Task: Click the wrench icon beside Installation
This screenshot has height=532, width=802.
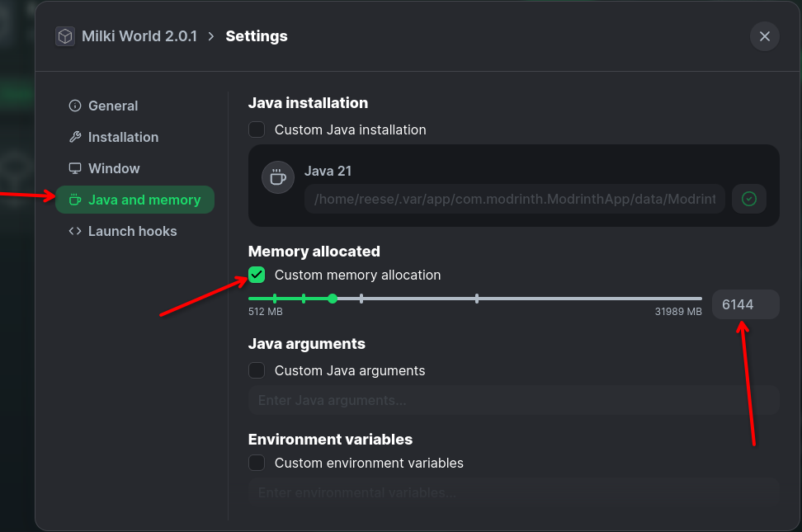Action: (75, 137)
